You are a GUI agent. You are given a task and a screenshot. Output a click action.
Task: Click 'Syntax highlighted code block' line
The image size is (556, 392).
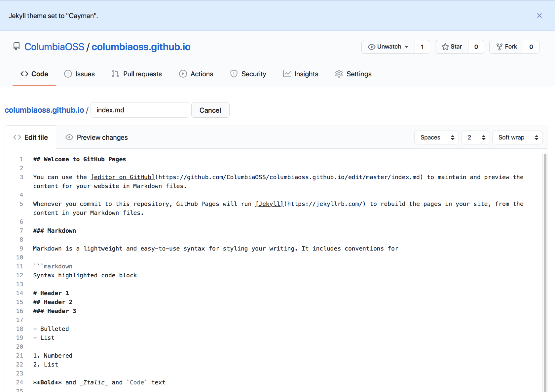[x=85, y=275]
